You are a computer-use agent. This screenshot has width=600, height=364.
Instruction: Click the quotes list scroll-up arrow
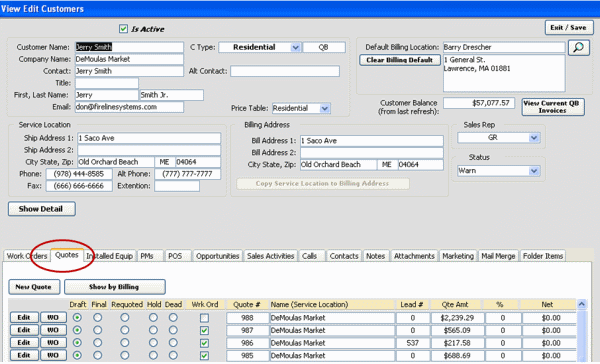[582, 305]
